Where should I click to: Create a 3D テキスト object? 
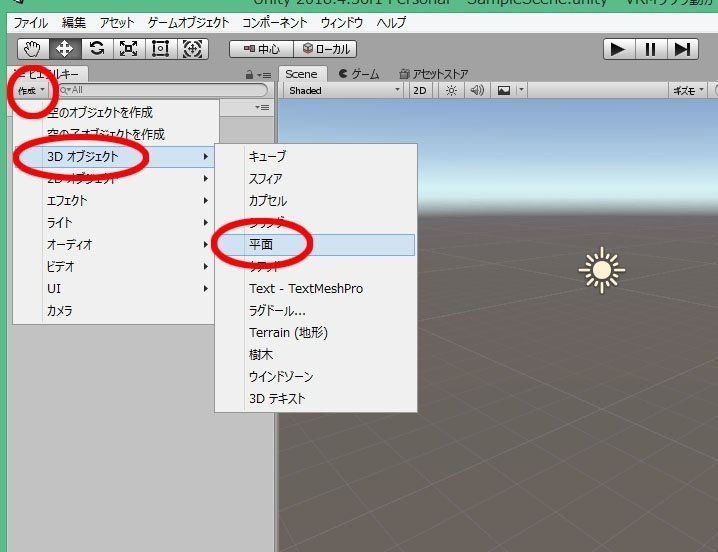pyautogui.click(x=316, y=399)
